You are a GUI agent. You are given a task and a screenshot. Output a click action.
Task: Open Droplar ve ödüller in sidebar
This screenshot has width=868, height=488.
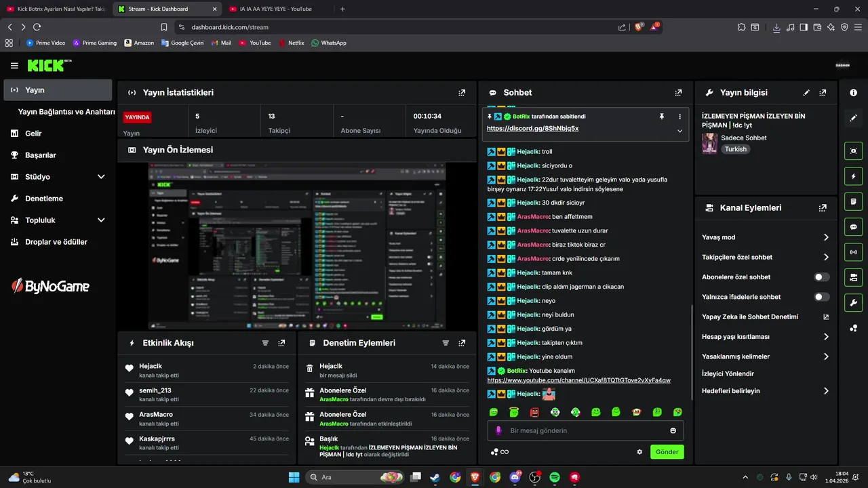(58, 242)
